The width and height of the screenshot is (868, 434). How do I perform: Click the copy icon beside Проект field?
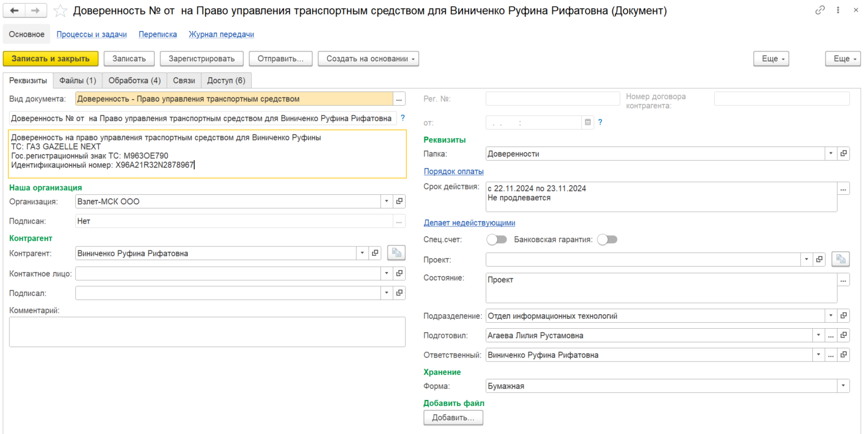pos(840,259)
